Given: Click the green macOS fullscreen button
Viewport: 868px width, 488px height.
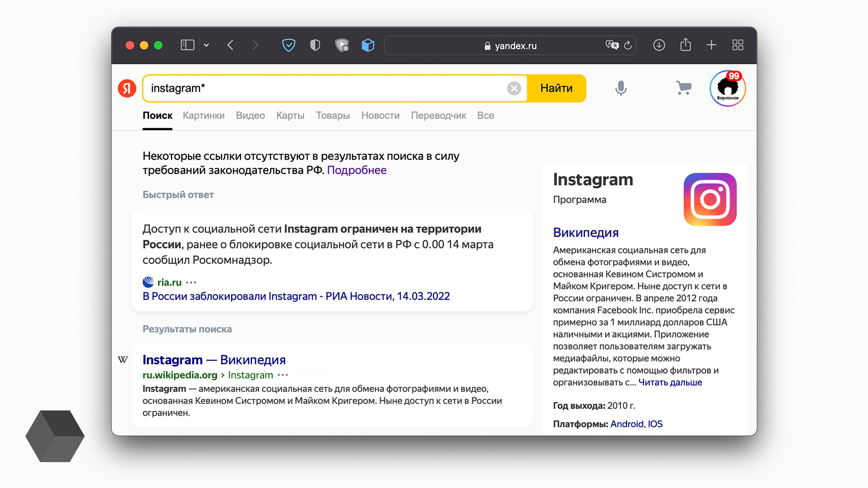Looking at the screenshot, I should click(158, 45).
